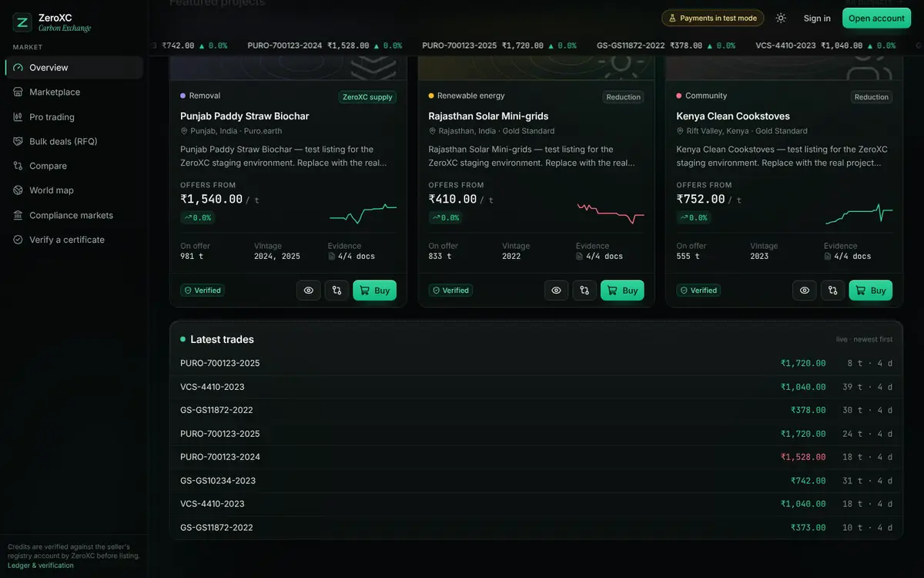924x578 pixels.
Task: Buy Punjab Paddy Straw Biochar credits
Action: point(374,291)
